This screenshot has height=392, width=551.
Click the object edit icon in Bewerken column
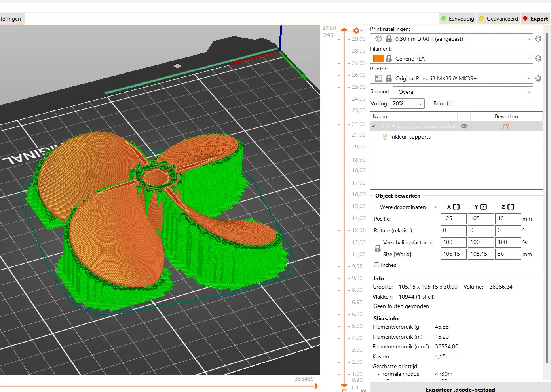(506, 127)
